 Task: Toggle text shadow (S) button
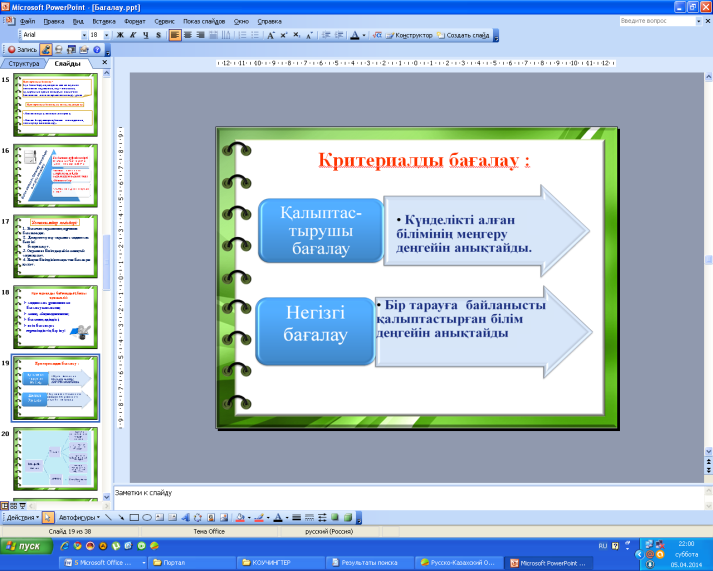(x=158, y=35)
